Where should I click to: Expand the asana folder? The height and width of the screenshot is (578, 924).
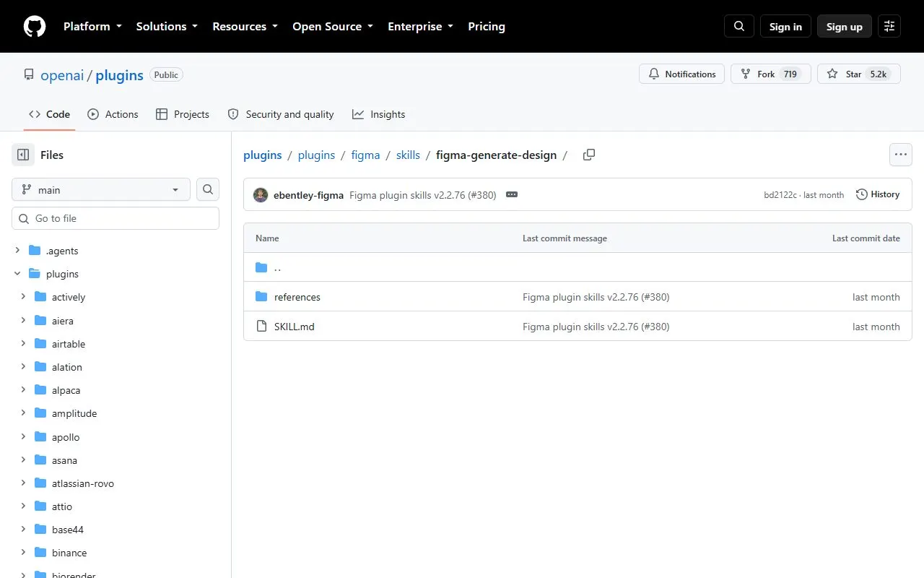23,460
